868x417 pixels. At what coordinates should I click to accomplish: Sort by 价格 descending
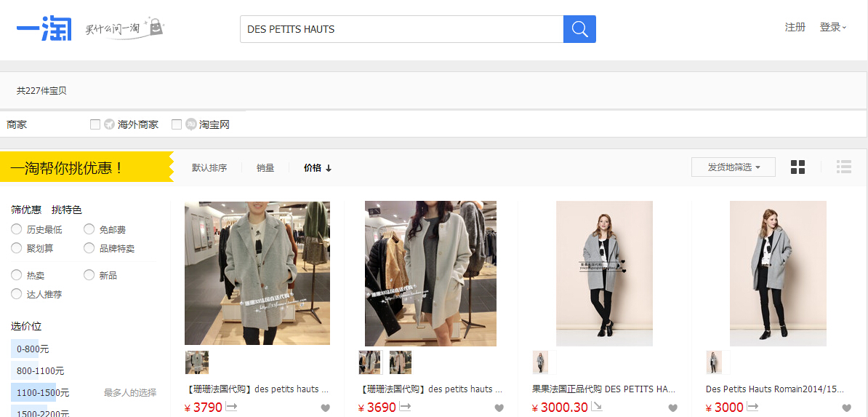tap(318, 168)
